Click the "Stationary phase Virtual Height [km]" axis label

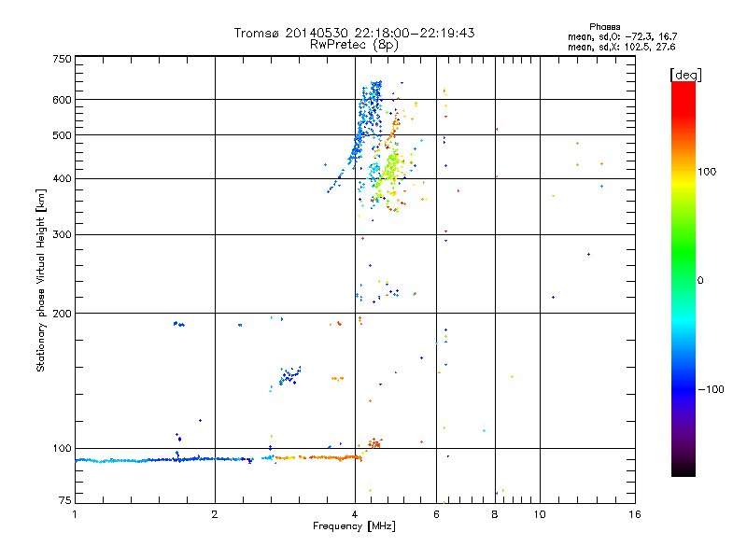(41, 280)
